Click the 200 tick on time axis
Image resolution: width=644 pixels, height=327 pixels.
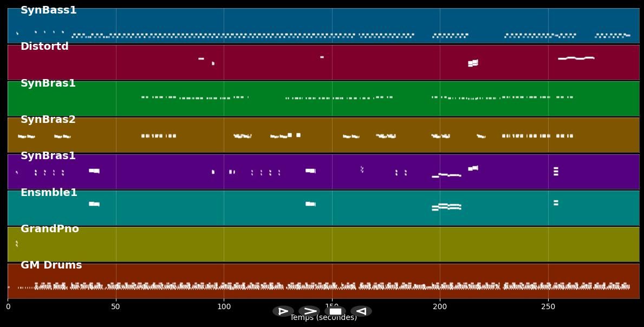(x=440, y=306)
